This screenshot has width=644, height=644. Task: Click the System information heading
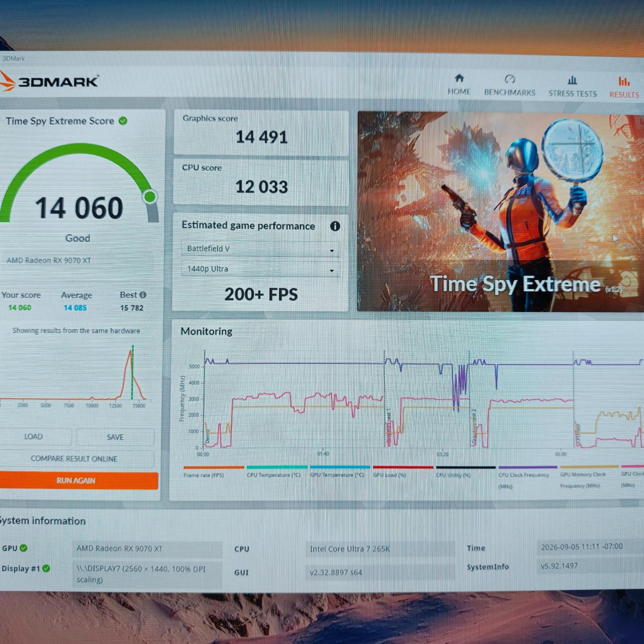43,521
